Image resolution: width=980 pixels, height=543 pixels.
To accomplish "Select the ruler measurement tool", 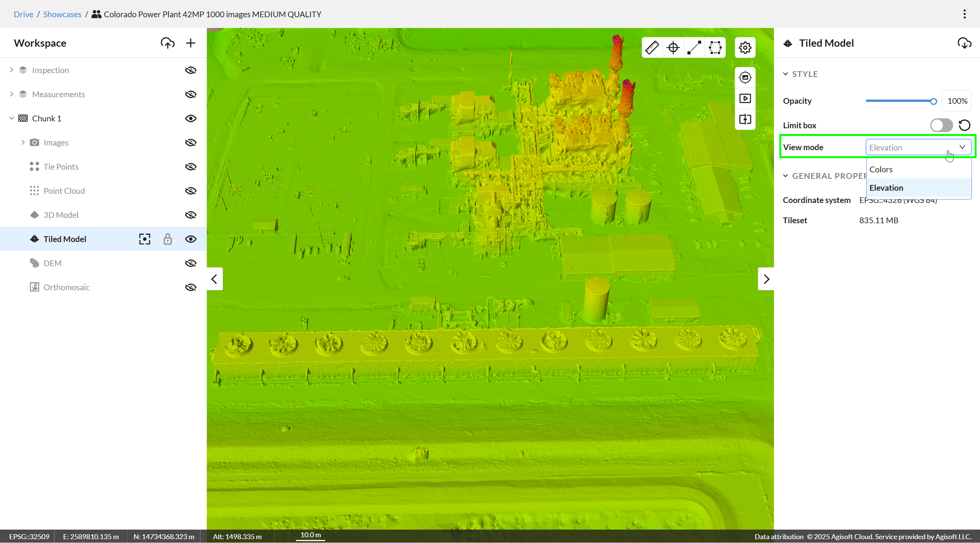I will [x=652, y=47].
